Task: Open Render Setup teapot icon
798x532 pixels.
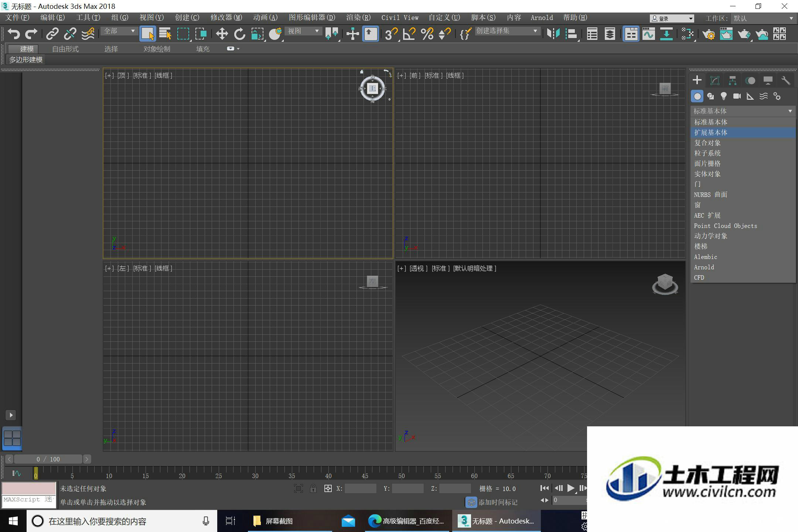Action: 709,34
